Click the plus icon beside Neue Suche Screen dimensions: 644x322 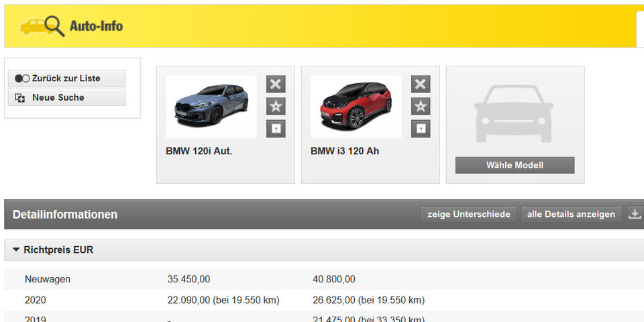19,98
